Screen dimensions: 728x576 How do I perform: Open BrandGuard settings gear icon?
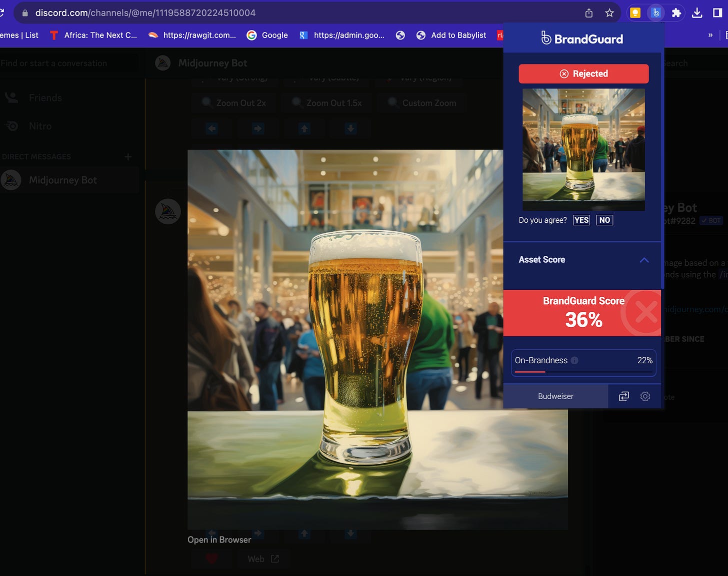[x=645, y=396]
